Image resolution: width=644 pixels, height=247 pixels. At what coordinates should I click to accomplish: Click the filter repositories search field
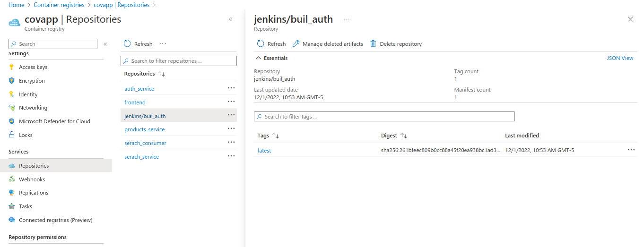(x=179, y=61)
